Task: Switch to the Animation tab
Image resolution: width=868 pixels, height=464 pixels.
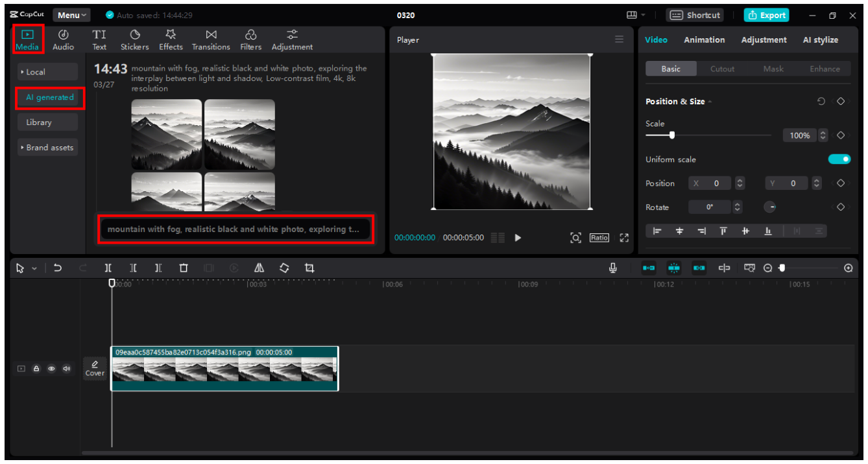Action: (704, 40)
